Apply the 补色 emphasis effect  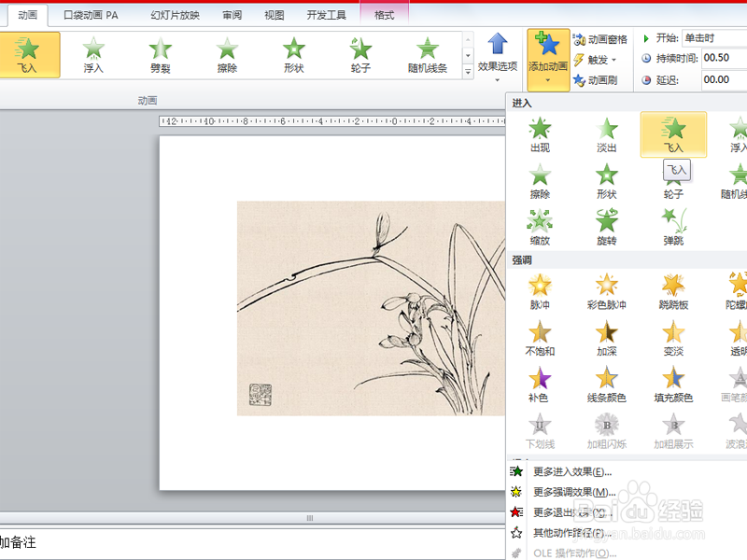540,385
